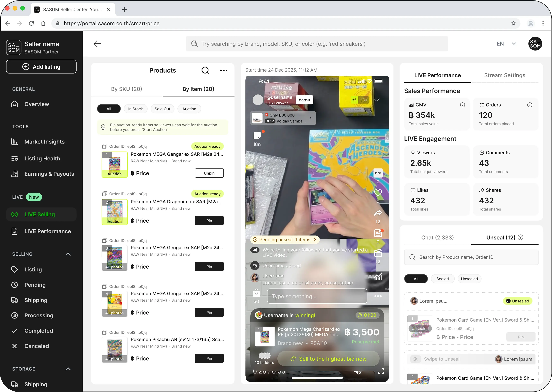Expand the Pending unseal: 1 items banner
Screen dimensions: 552x392
pos(285,240)
